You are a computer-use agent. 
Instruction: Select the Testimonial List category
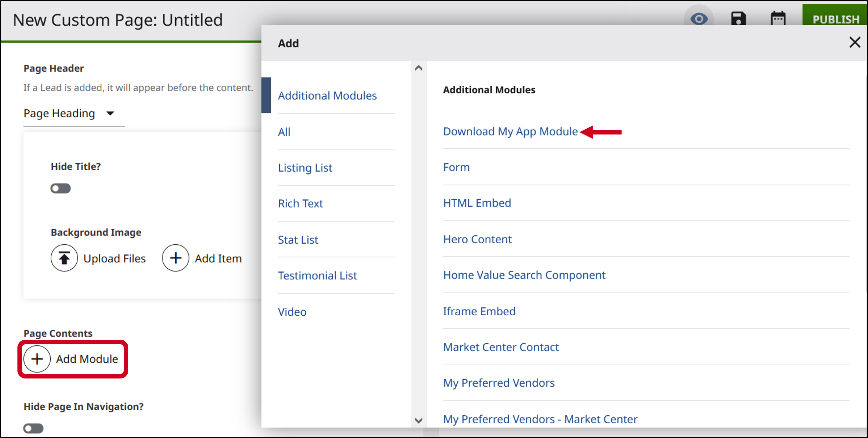[x=317, y=276]
